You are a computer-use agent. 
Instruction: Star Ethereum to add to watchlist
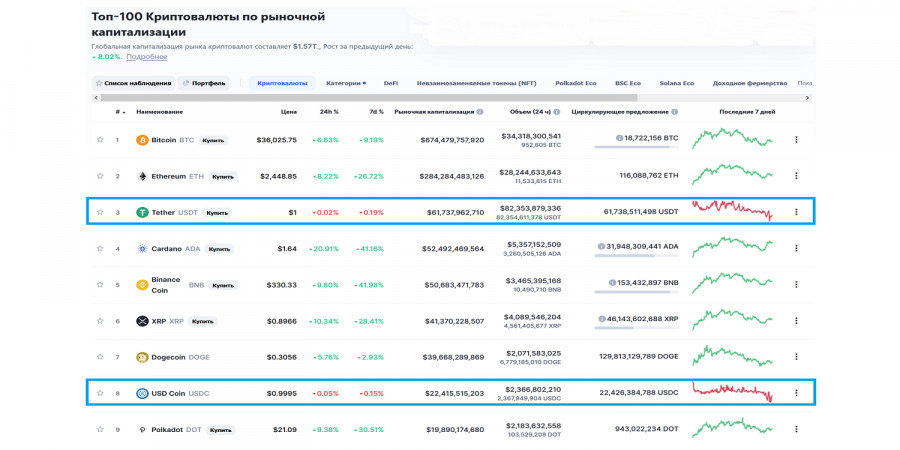tap(100, 176)
